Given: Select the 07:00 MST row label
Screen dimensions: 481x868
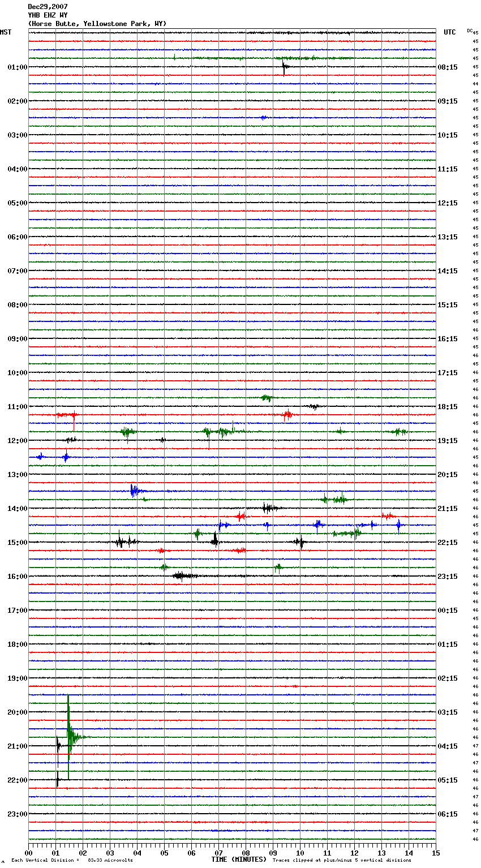Looking at the screenshot, I should (18, 271).
